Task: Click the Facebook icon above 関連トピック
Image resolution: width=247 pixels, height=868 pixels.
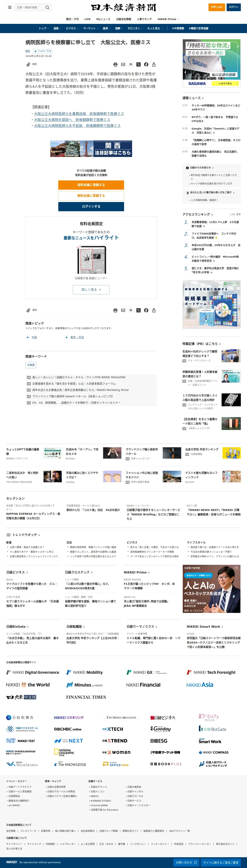Action: coord(146,310)
